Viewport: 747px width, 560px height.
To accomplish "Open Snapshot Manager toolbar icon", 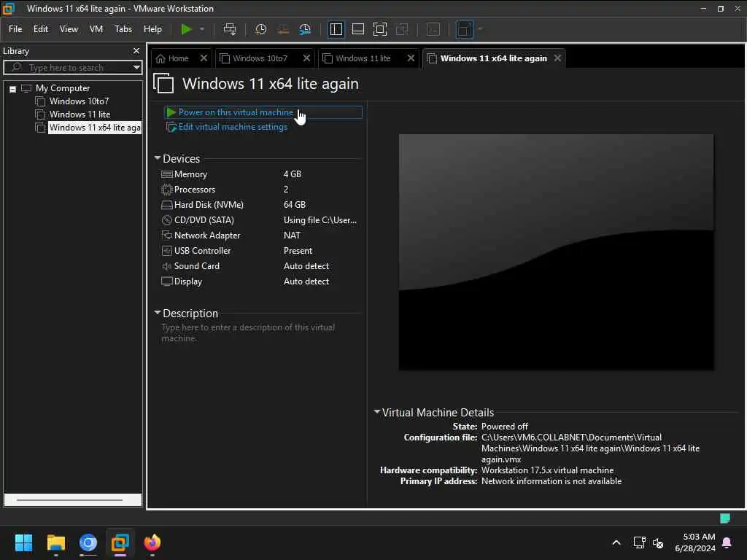I will click(x=305, y=29).
